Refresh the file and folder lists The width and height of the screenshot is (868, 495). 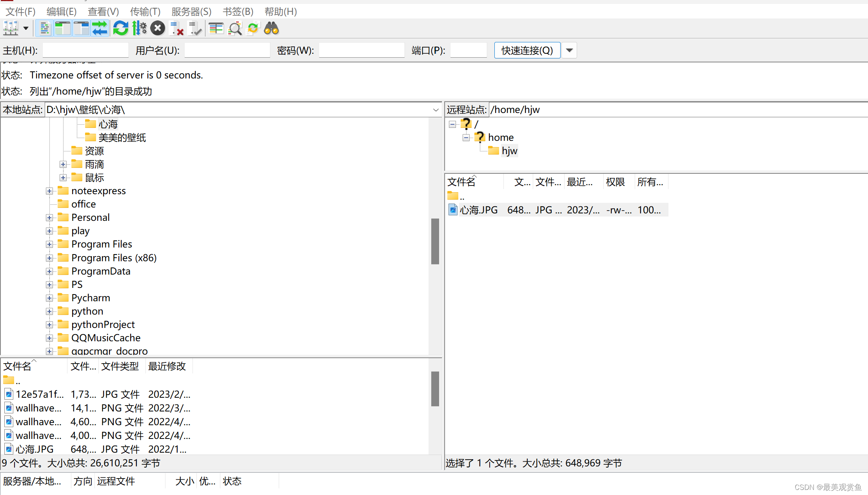coord(121,29)
